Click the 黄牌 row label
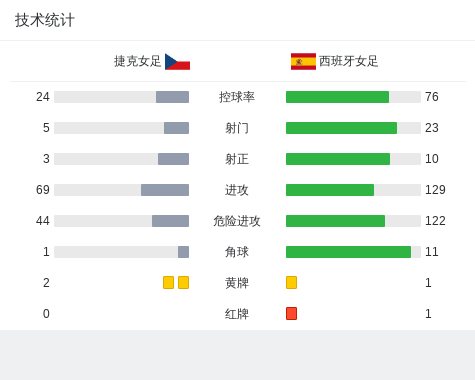This screenshot has height=380, width=475. 237,283
